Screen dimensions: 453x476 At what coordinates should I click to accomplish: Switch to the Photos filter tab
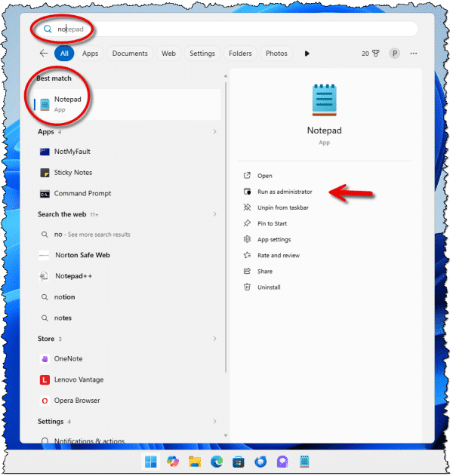pyautogui.click(x=276, y=54)
